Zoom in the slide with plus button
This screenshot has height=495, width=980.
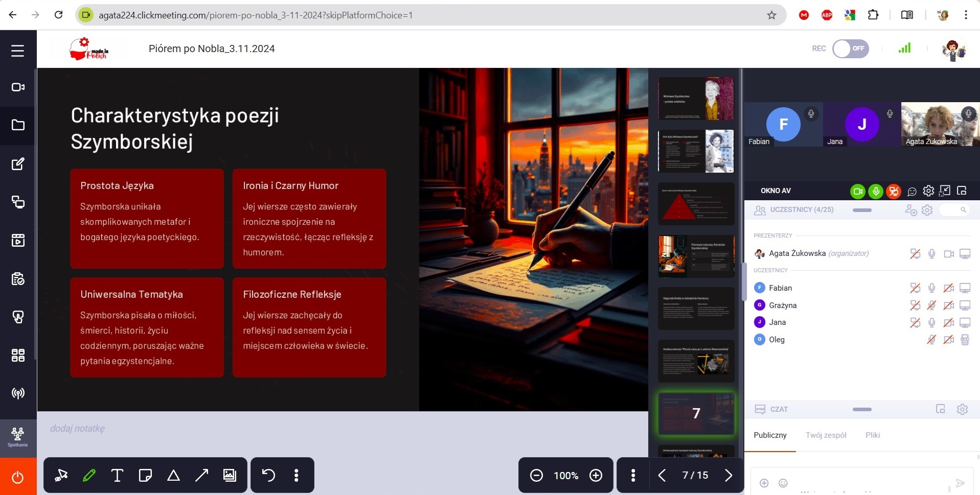(596, 476)
